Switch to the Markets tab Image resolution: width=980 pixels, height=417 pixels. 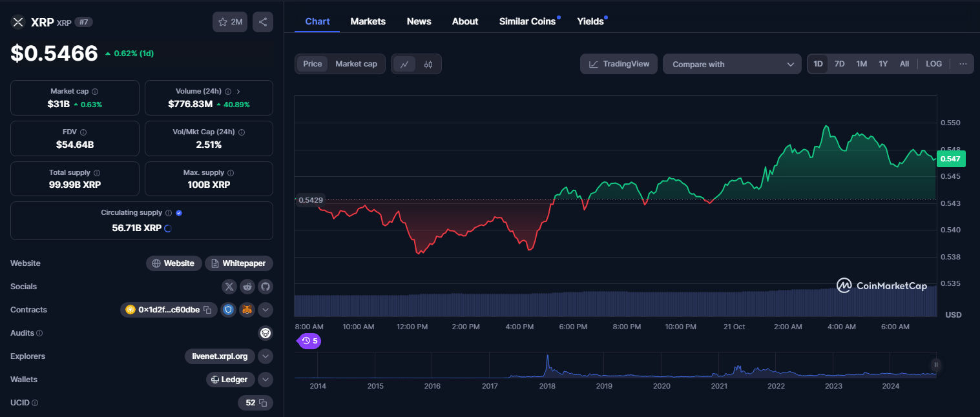[368, 21]
